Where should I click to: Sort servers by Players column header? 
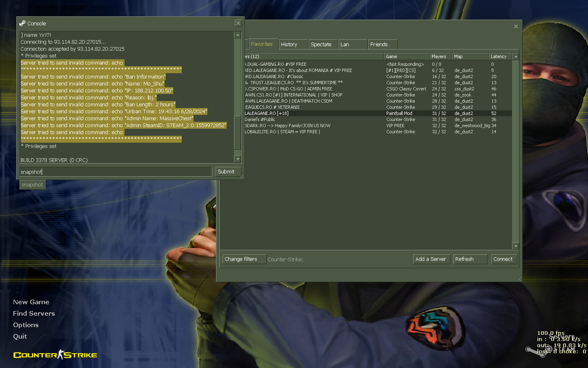tap(441, 57)
